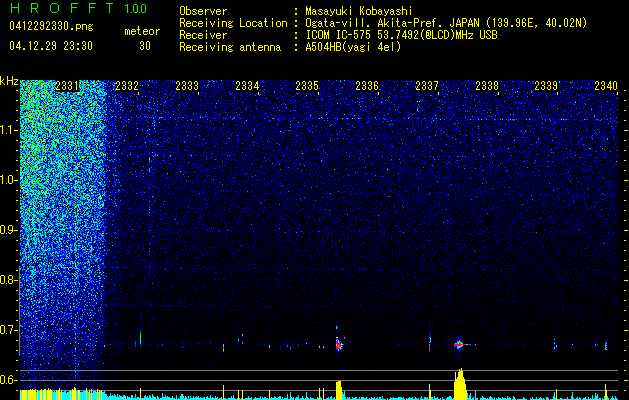Click the Receiver label
The image size is (629, 400).
click(203, 35)
